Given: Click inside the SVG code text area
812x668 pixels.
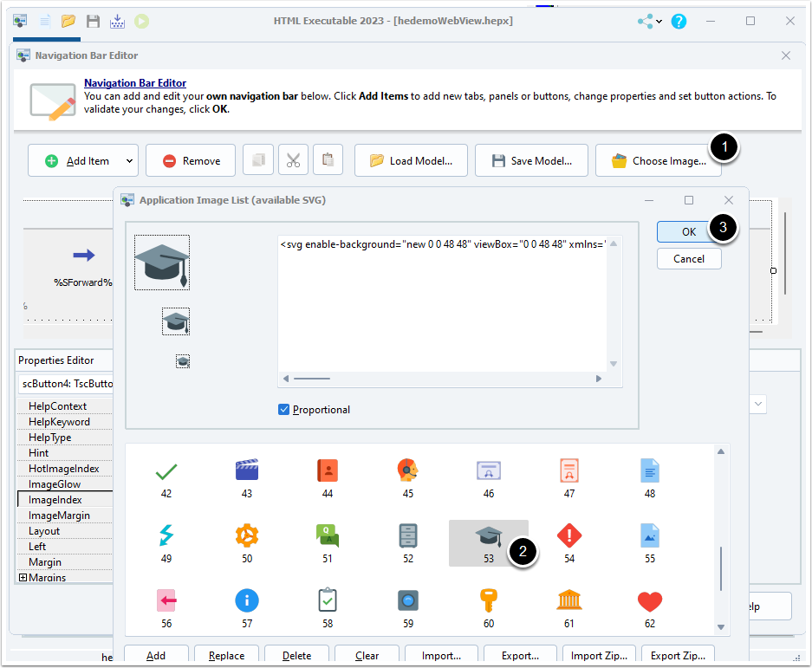Looking at the screenshot, I should point(442,303).
